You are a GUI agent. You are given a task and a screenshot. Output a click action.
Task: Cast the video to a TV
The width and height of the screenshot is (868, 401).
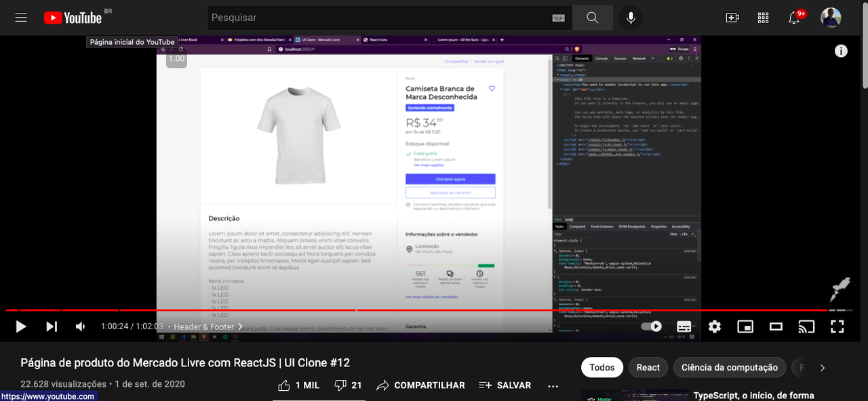pos(806,326)
